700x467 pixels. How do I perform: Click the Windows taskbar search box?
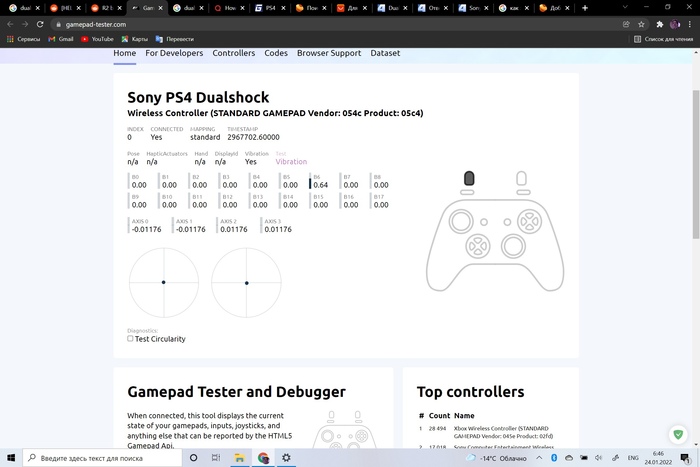103,458
